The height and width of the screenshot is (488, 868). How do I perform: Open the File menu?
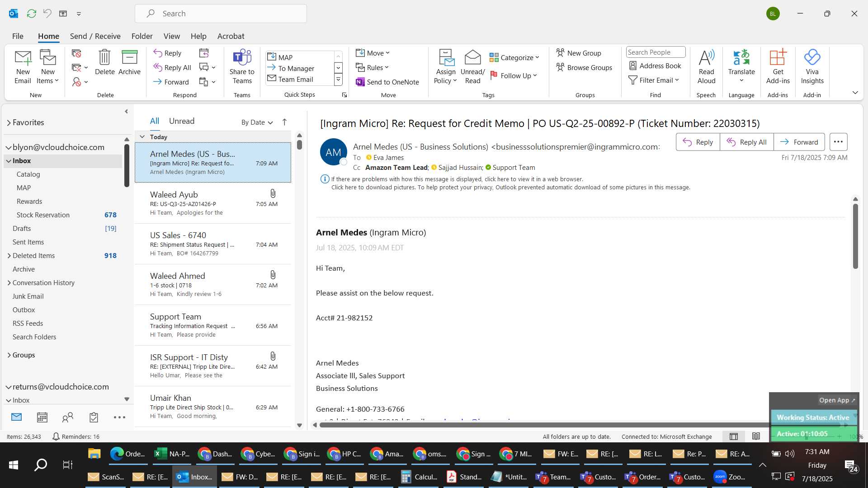18,36
